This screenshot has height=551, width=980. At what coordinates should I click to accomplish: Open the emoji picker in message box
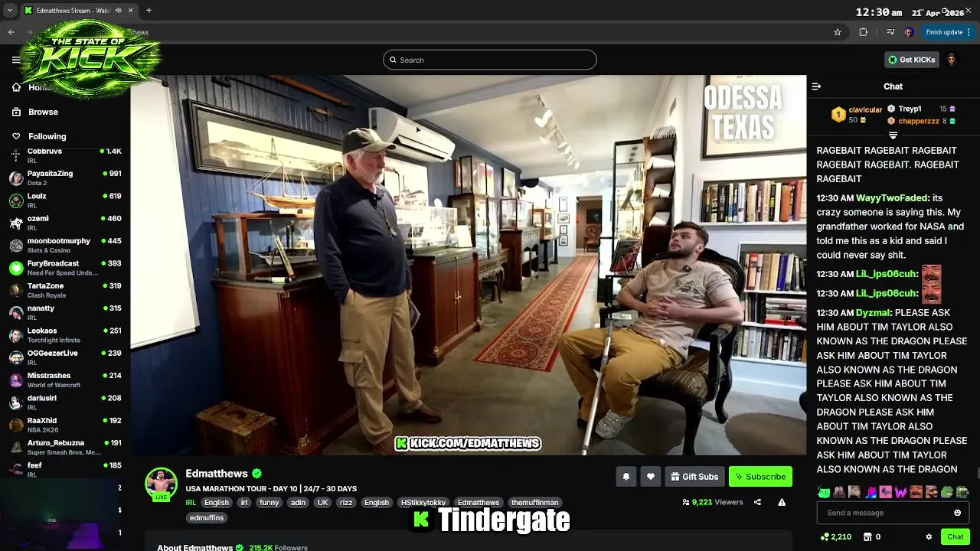point(957,513)
